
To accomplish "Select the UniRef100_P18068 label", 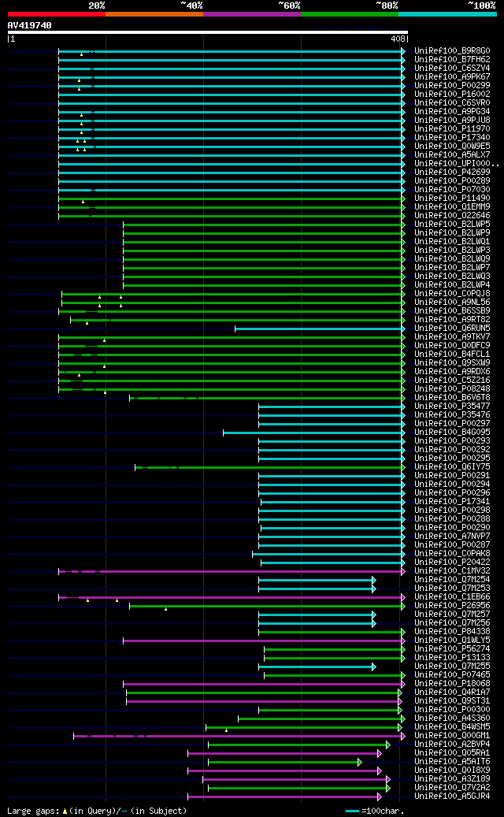I will click(x=452, y=683).
